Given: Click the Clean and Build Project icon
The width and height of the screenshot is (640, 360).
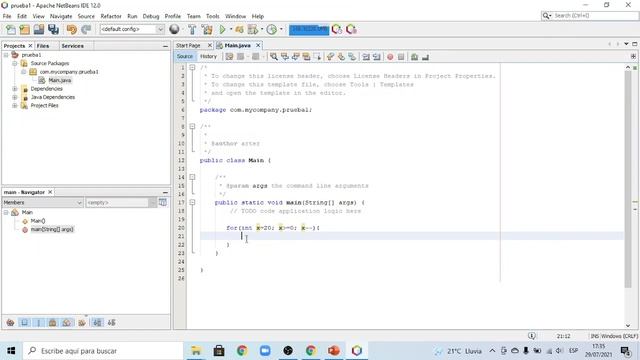Looking at the screenshot, I should pos(207,29).
